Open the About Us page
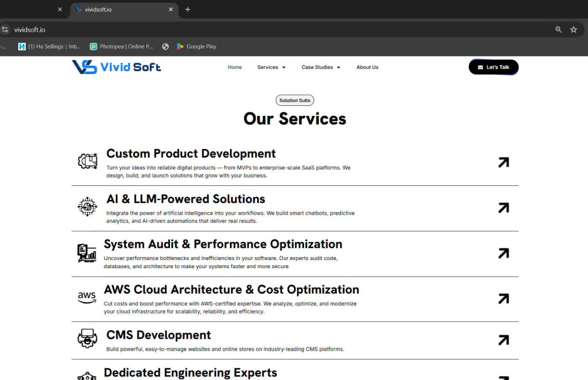 click(367, 67)
